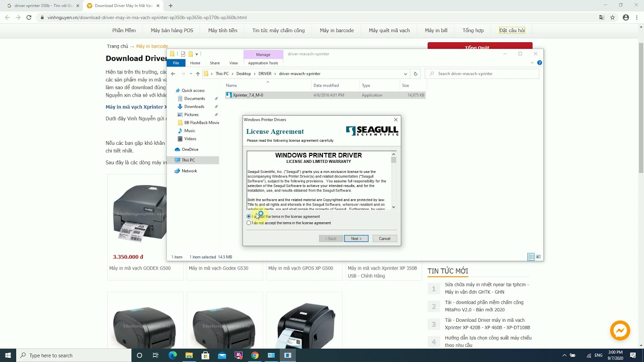Screen dimensions: 644x362
Task: Go back in File Explorer
Action: point(173,74)
